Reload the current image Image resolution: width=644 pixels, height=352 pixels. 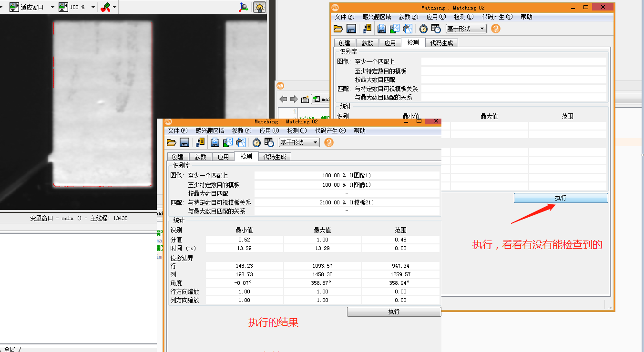pos(241,142)
